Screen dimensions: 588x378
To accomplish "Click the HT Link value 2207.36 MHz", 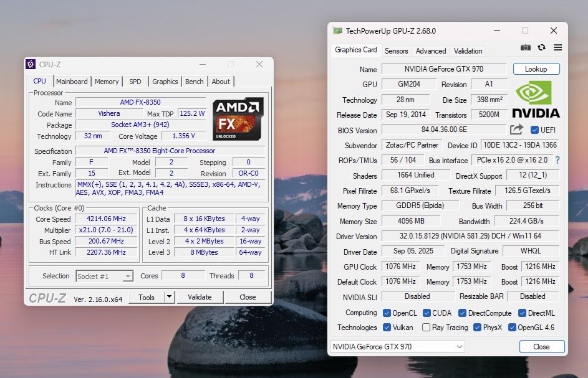I will [x=106, y=252].
